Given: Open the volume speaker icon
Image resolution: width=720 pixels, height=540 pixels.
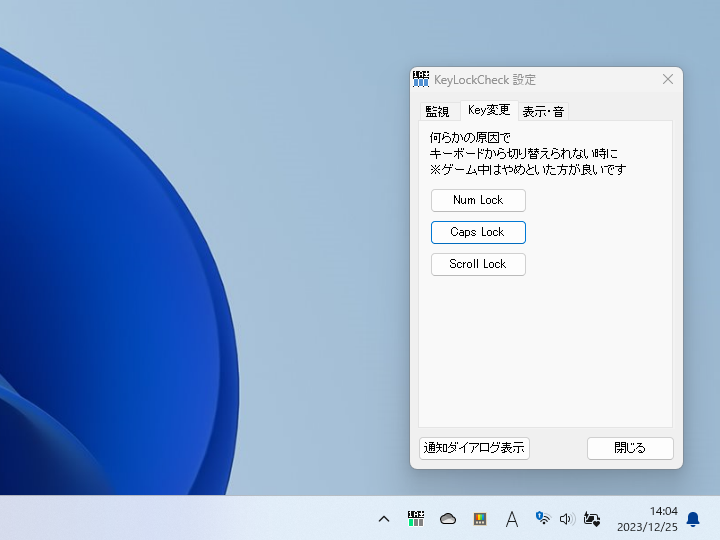Looking at the screenshot, I should [x=567, y=519].
